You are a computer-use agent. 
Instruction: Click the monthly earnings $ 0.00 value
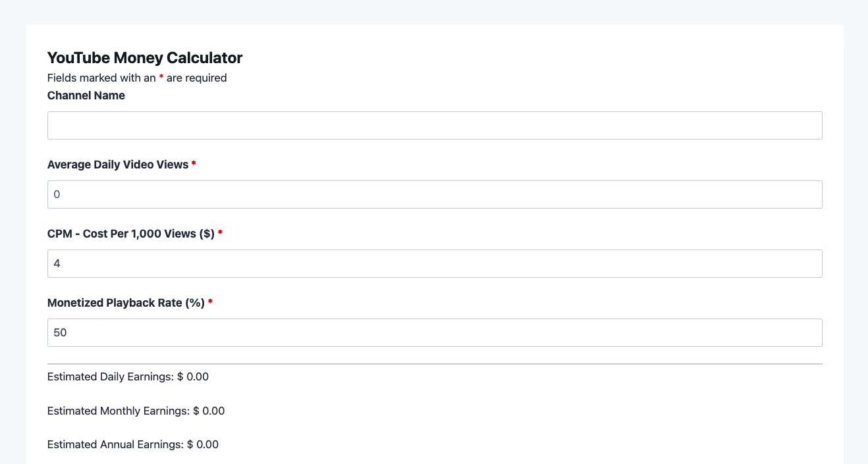tap(209, 411)
